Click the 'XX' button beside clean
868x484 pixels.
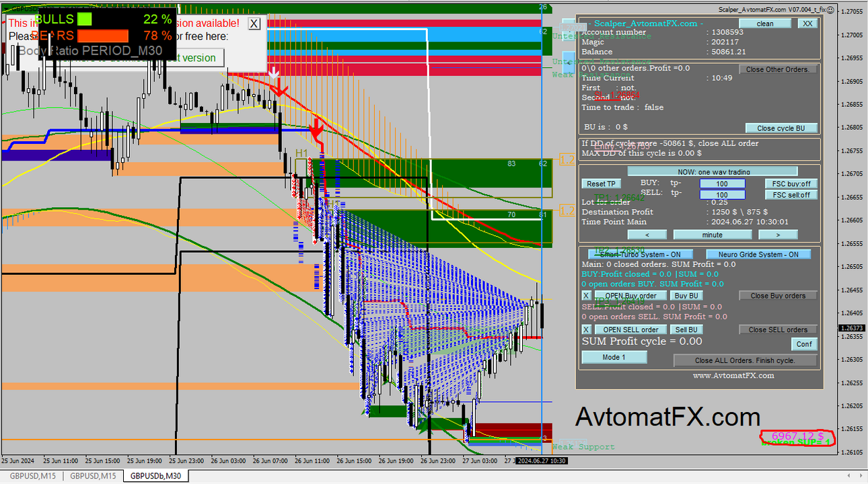tap(807, 24)
